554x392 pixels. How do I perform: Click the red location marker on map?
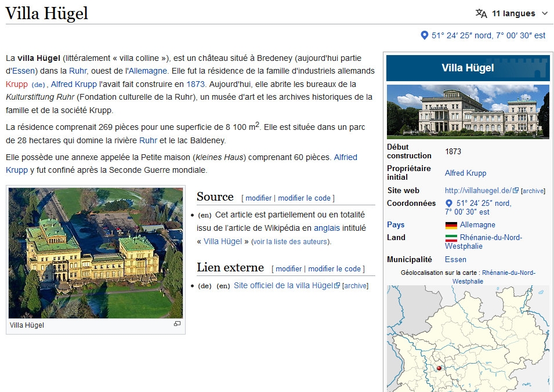(439, 368)
